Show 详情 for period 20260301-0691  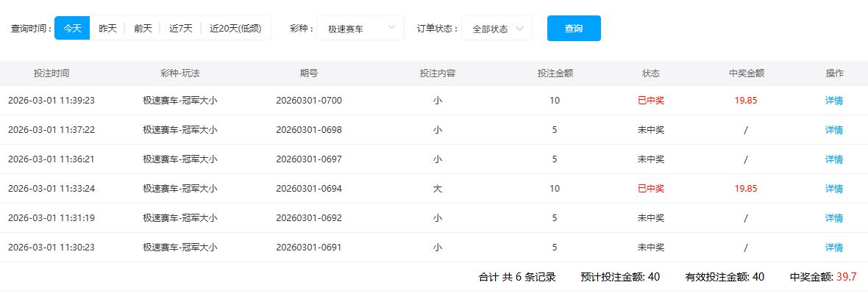pyautogui.click(x=833, y=248)
